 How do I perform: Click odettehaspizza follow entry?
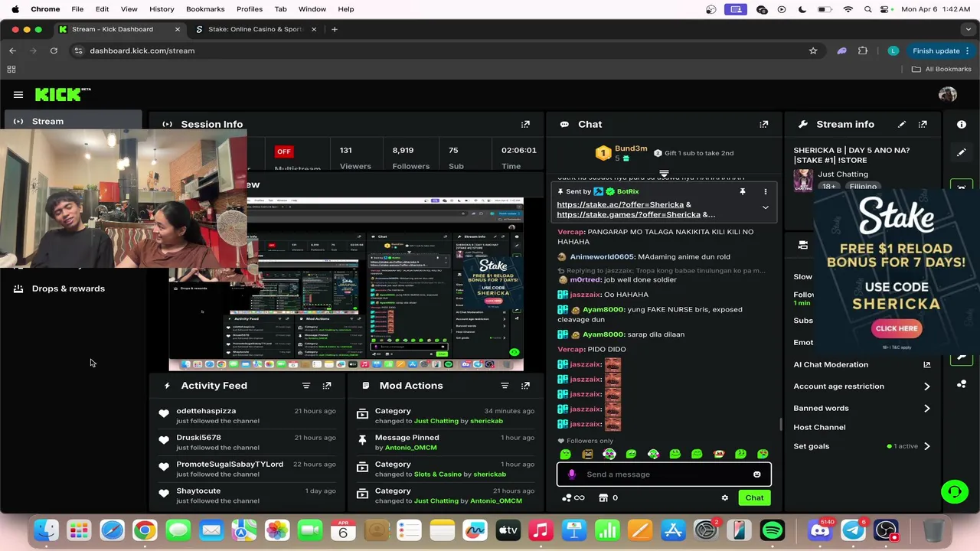pos(247,416)
